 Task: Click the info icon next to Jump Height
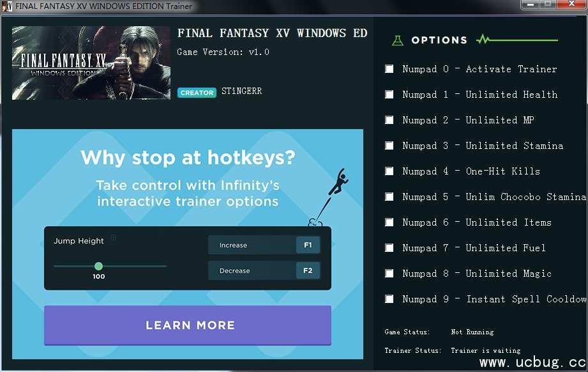[113, 237]
